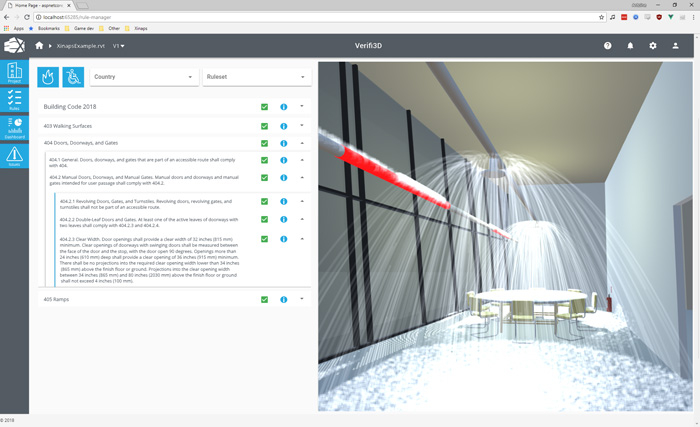This screenshot has width=700, height=427.
Task: Toggle the 403 Walking Surfaces checkbox
Action: (264, 126)
